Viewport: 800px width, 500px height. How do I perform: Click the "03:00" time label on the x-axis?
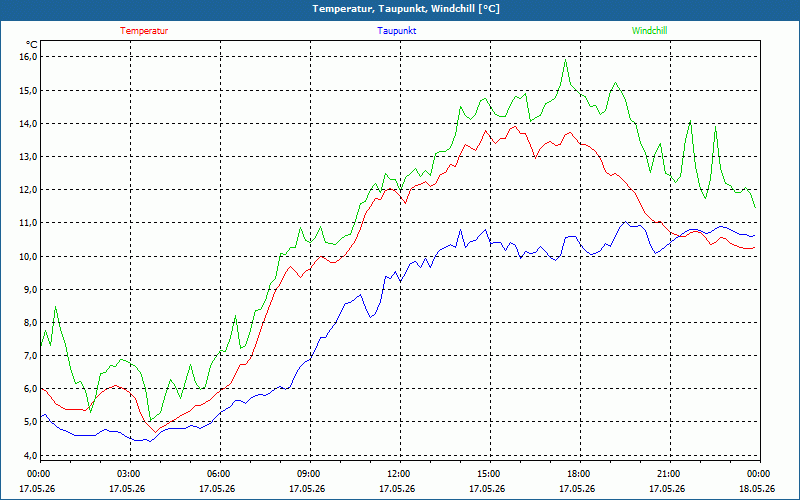[127, 473]
